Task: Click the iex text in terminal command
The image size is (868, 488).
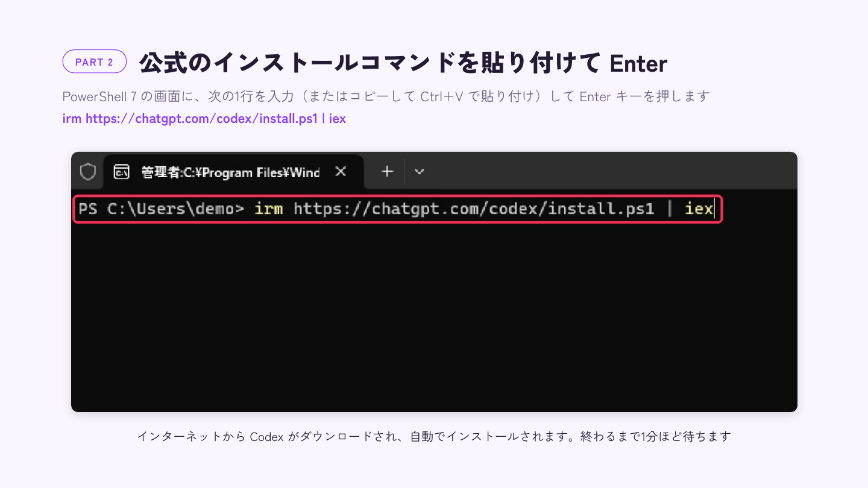Action: (x=699, y=209)
